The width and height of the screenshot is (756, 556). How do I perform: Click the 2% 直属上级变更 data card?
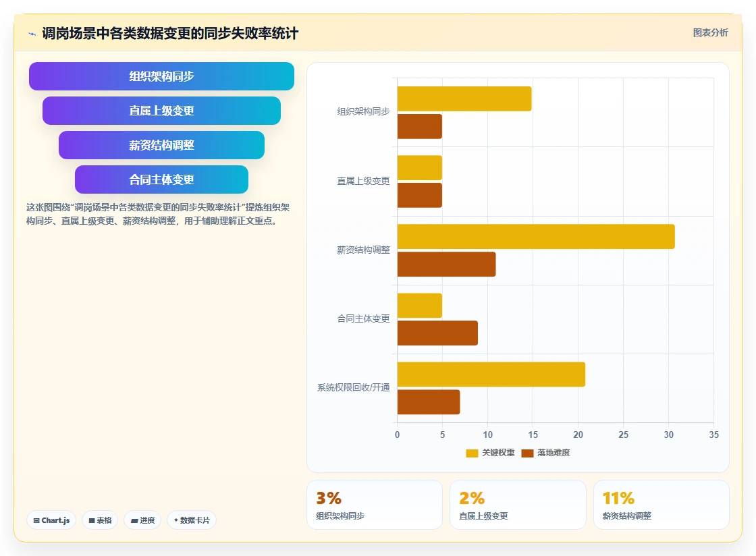(518, 505)
